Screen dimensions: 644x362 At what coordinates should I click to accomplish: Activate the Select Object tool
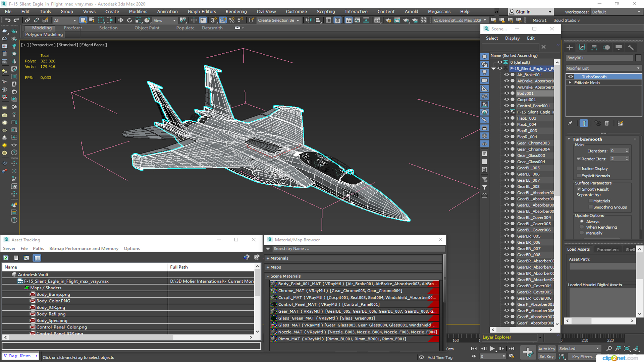(83, 20)
